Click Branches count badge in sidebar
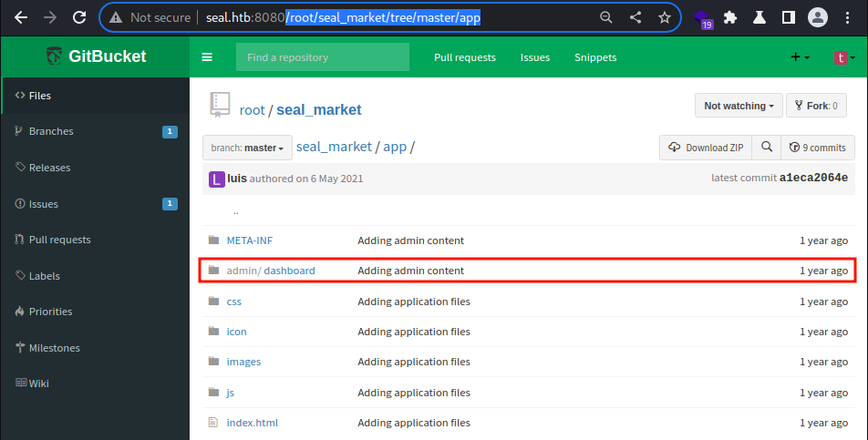 170,131
